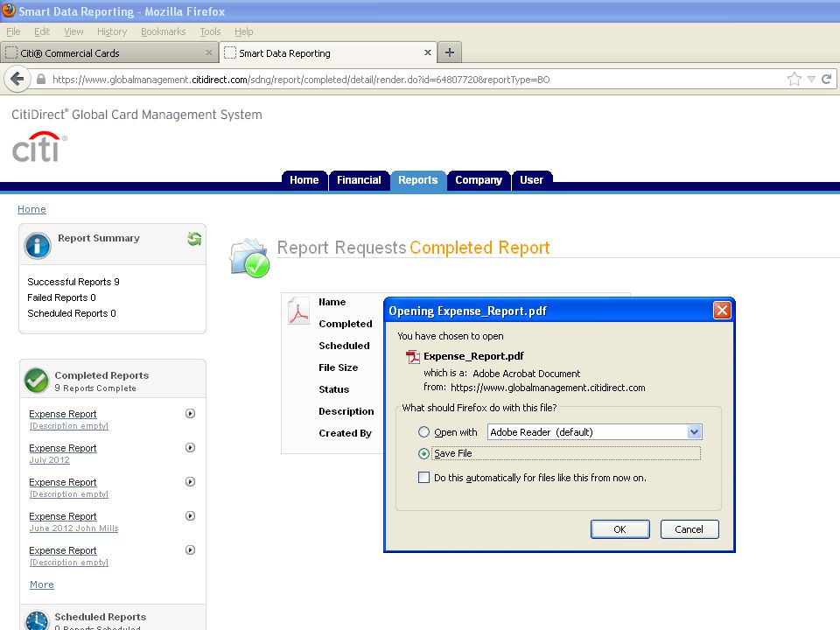Open the Tools menu
The height and width of the screenshot is (630, 840).
click(210, 31)
